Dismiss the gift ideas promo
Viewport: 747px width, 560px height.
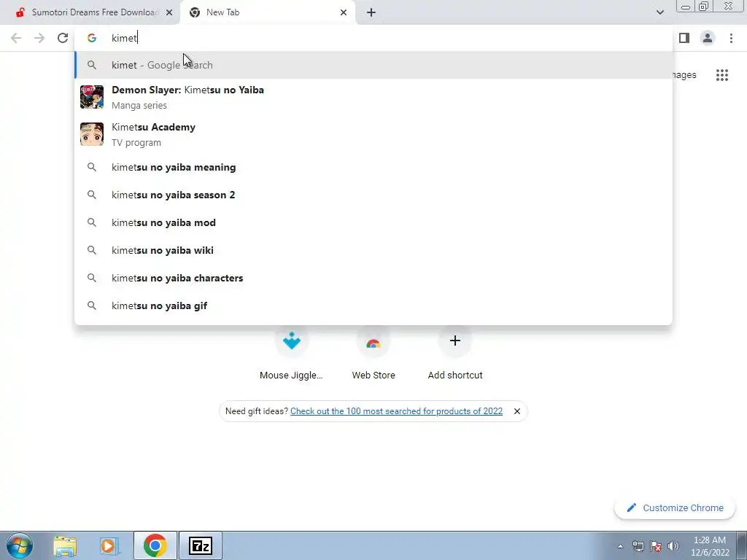pyautogui.click(x=517, y=411)
